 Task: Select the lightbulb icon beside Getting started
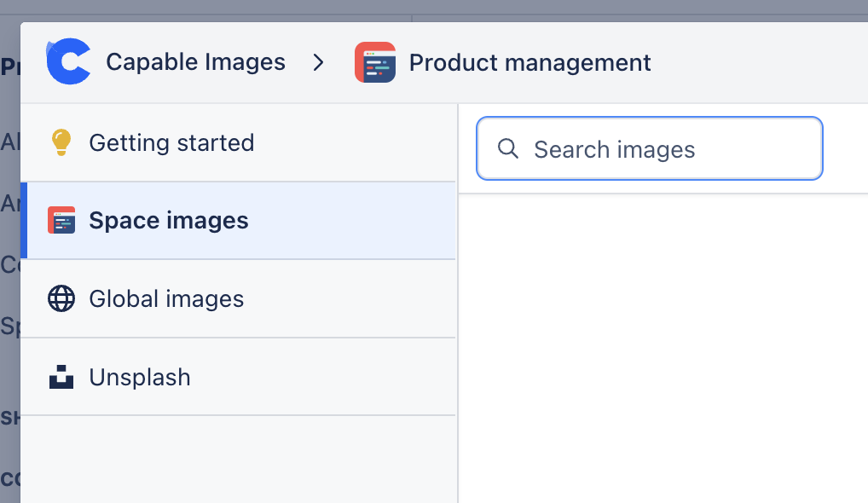pos(61,142)
